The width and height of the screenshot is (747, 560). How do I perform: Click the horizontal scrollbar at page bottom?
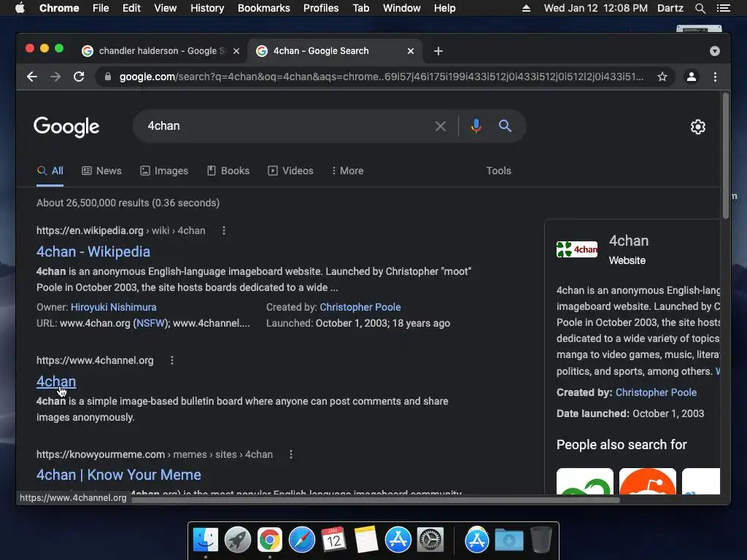(x=376, y=499)
